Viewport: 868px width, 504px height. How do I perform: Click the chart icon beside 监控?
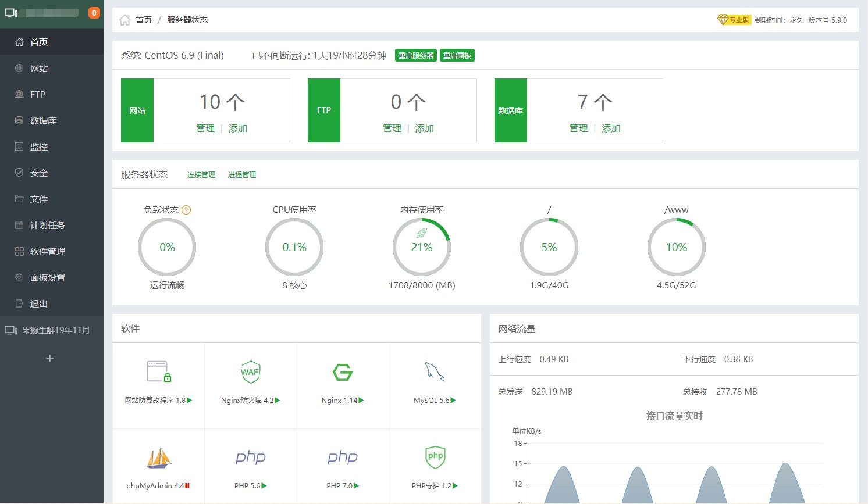click(x=19, y=146)
